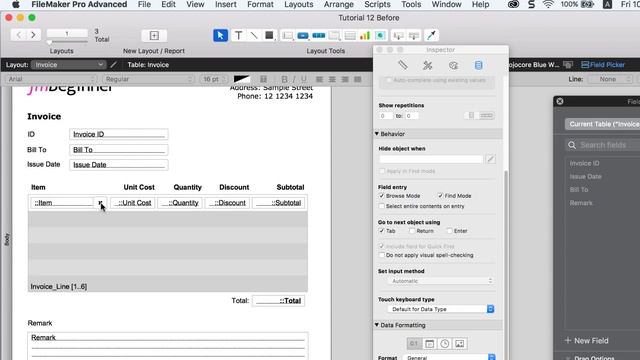
Task: Open the Apple menu
Action: [x=15, y=4]
